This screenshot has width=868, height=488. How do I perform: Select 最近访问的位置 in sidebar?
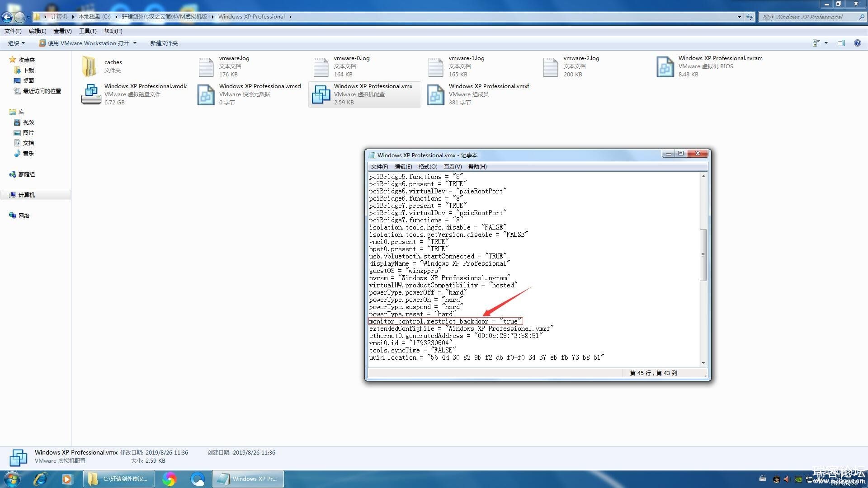tap(37, 91)
